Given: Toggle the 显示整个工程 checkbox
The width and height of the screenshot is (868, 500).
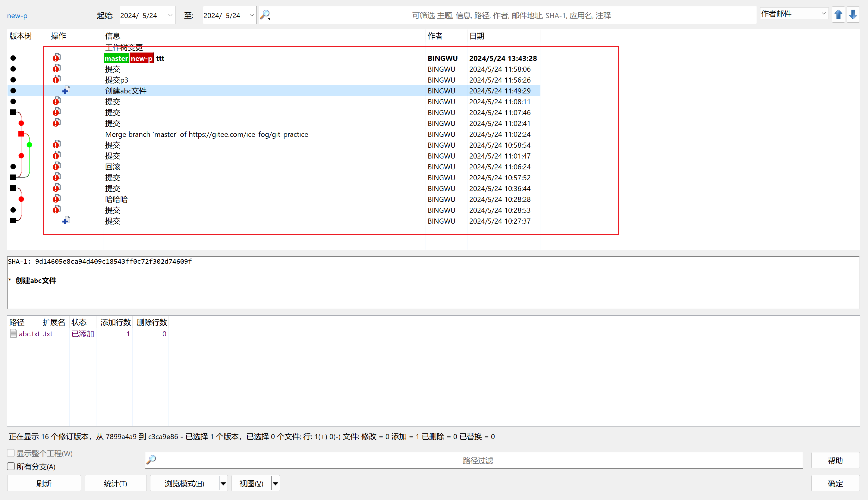Looking at the screenshot, I should coord(11,453).
